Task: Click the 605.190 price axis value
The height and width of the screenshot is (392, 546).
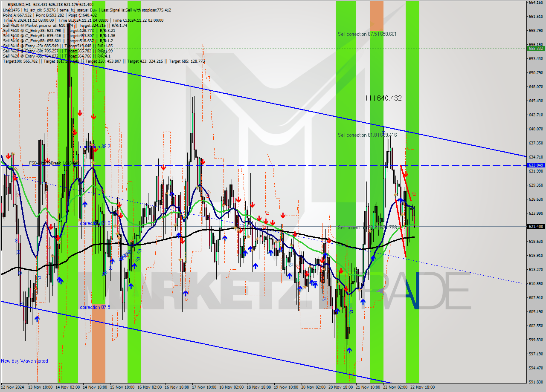Action: [536, 311]
